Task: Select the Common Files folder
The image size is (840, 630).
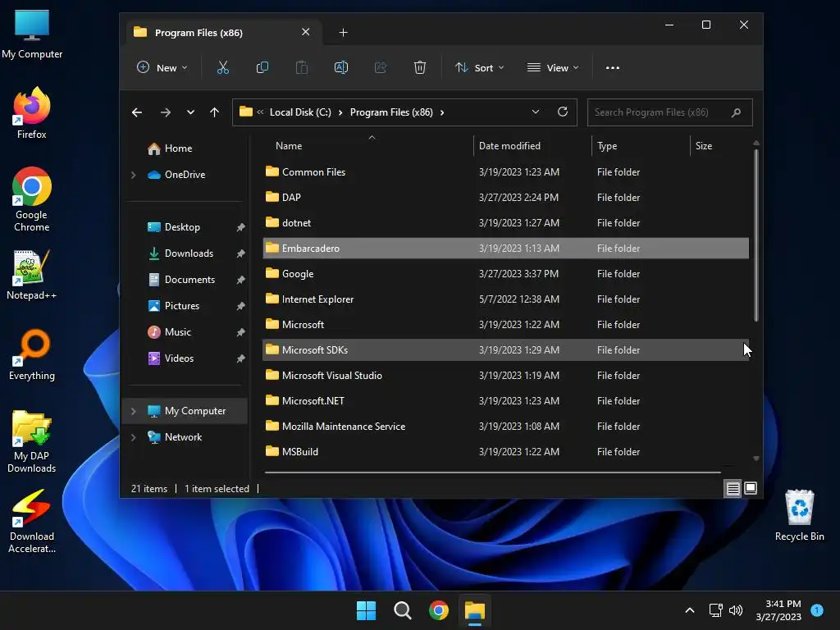Action: coord(505,172)
